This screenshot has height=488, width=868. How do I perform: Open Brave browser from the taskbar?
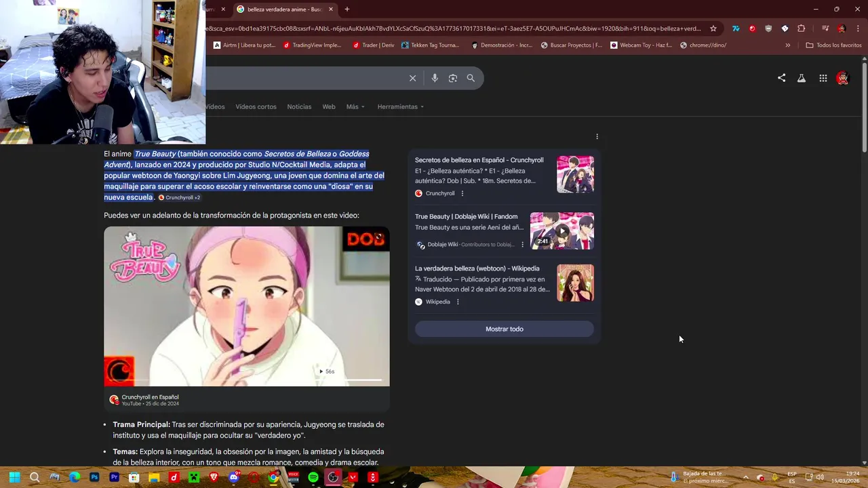[x=214, y=477]
